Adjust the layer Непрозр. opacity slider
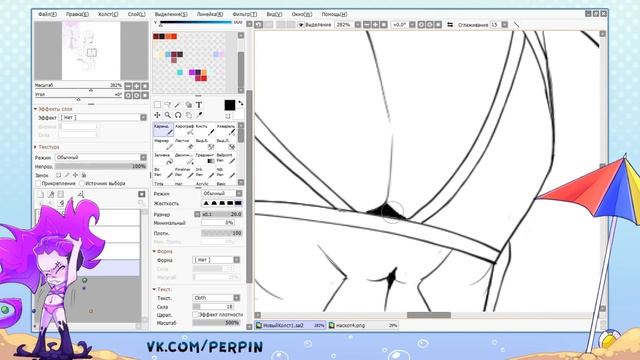The width and height of the screenshot is (640, 360). pyautogui.click(x=101, y=167)
